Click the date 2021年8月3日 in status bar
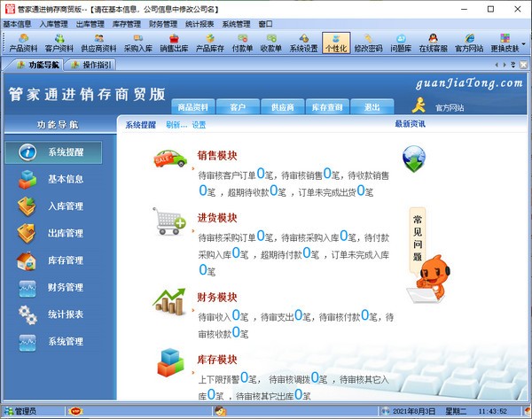The width and height of the screenshot is (532, 419). [414, 411]
